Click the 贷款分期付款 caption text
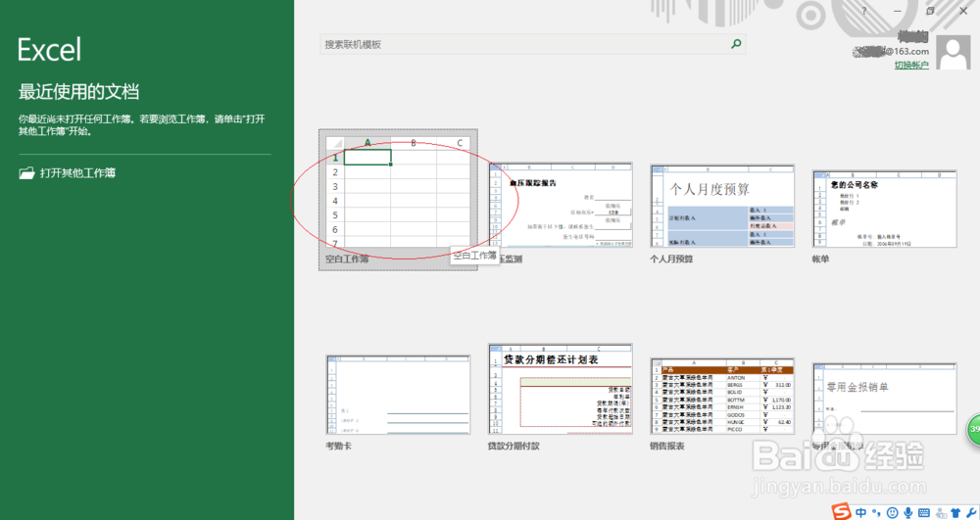 tap(514, 446)
